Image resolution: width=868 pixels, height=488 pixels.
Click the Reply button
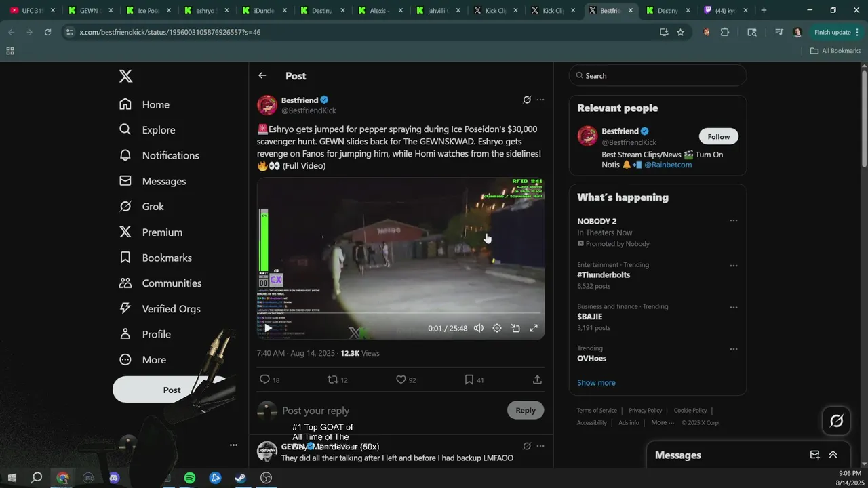(526, 410)
